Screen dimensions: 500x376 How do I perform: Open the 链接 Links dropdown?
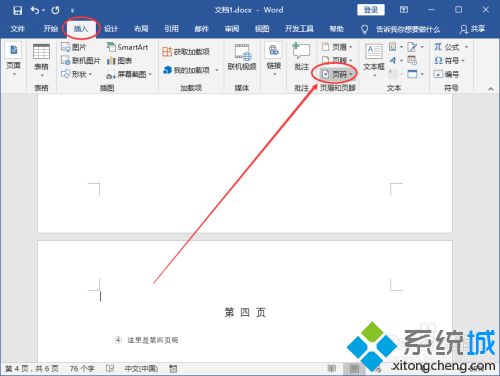(x=274, y=59)
